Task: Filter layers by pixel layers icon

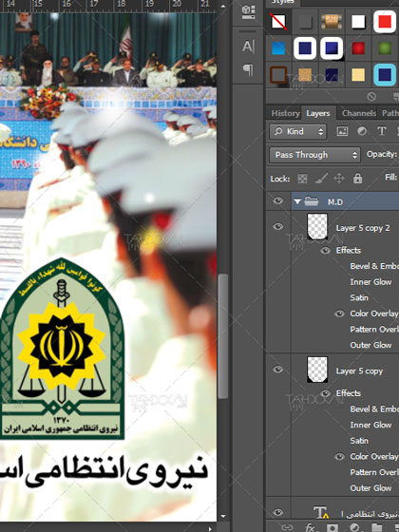Action: (342, 131)
